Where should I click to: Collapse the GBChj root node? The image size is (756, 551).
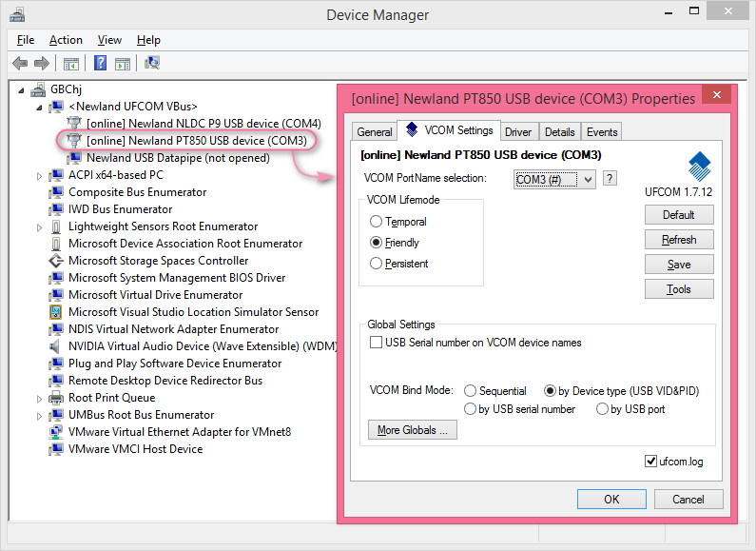pyautogui.click(x=21, y=90)
